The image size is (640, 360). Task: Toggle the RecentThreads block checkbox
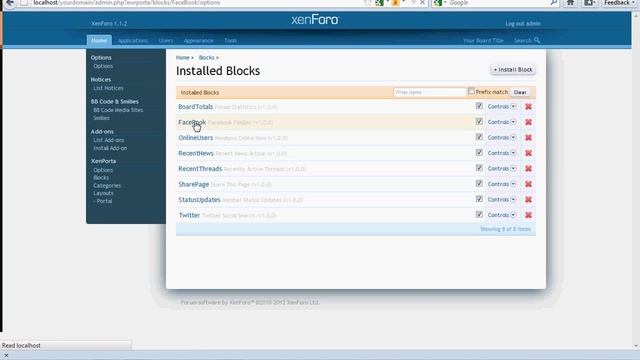tap(479, 168)
